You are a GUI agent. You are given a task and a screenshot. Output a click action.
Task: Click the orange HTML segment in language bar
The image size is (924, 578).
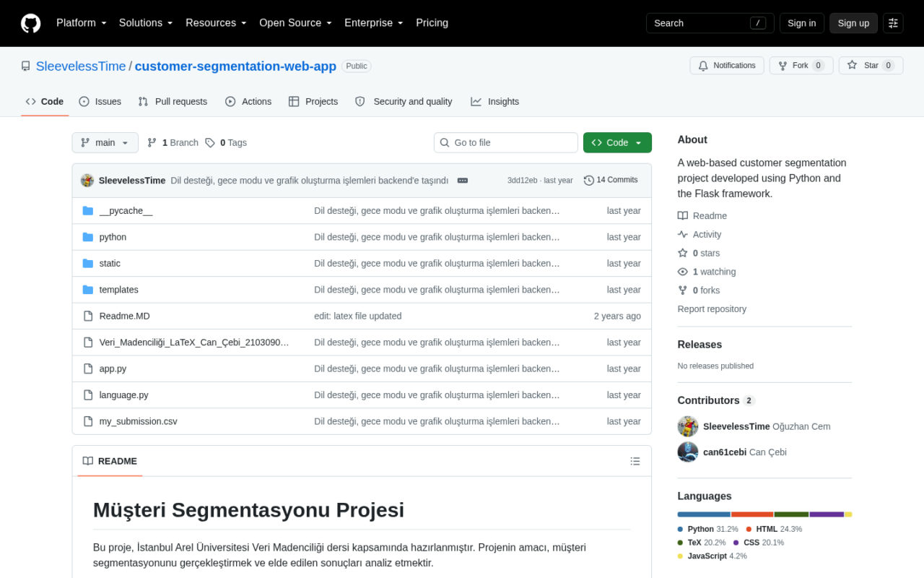tap(752, 514)
